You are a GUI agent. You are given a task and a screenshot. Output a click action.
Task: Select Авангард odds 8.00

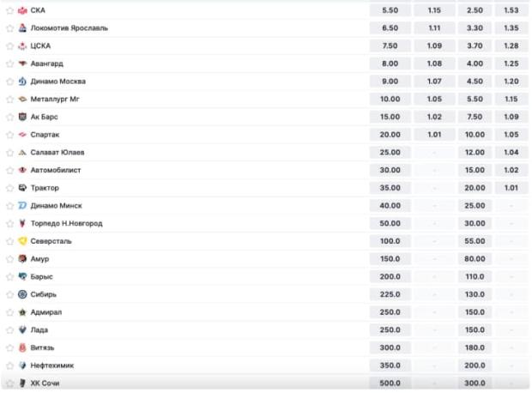390,63
